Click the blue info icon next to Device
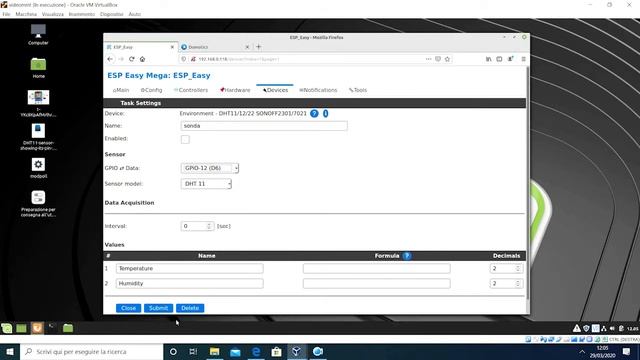 [325, 113]
